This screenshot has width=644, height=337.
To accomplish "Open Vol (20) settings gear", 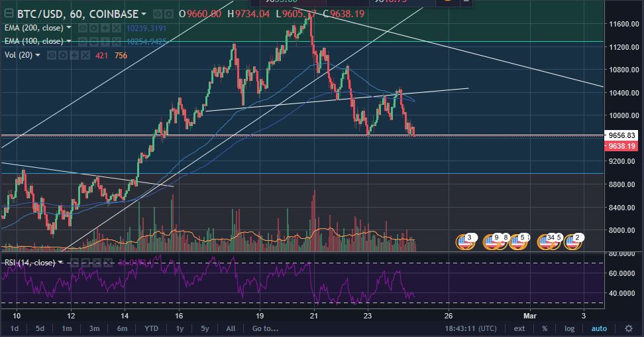I will (63, 55).
